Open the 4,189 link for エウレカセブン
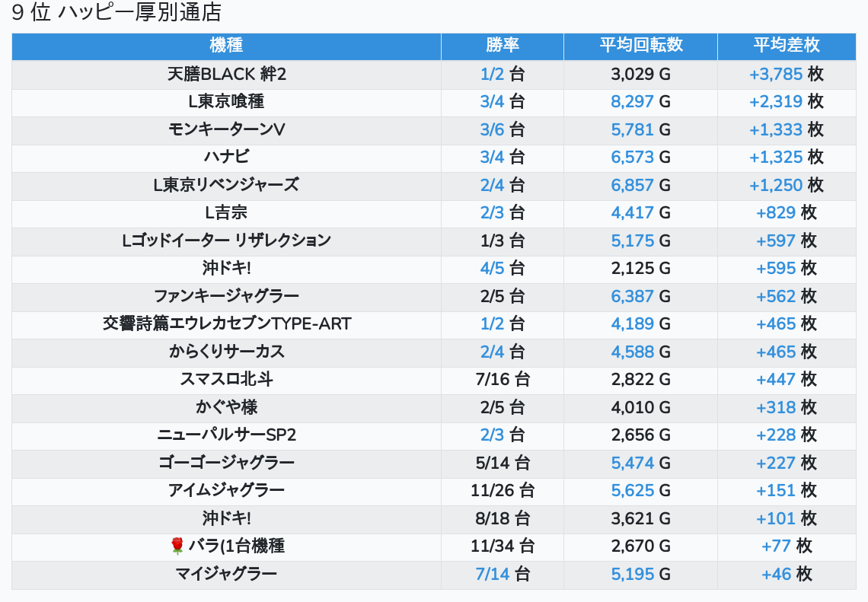868x602 pixels. tap(632, 323)
